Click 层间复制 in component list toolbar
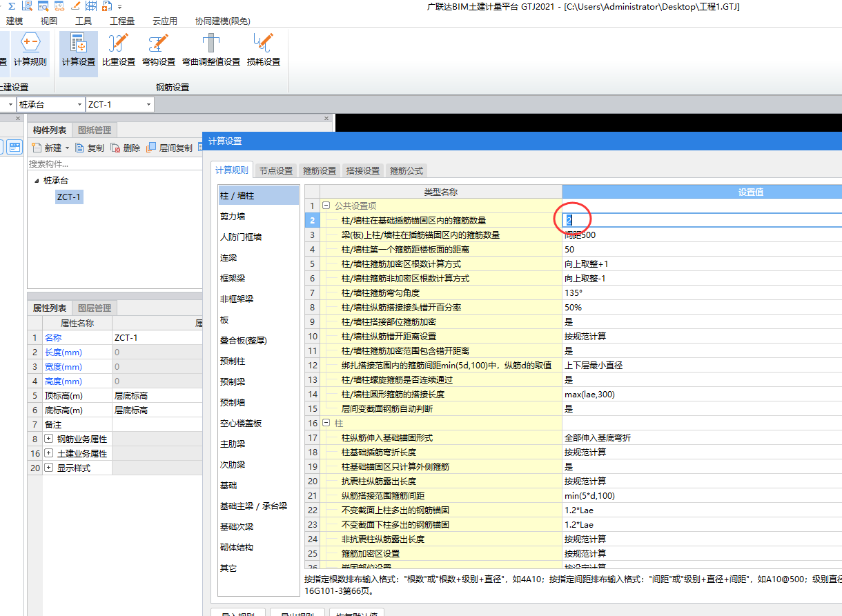 click(x=170, y=148)
